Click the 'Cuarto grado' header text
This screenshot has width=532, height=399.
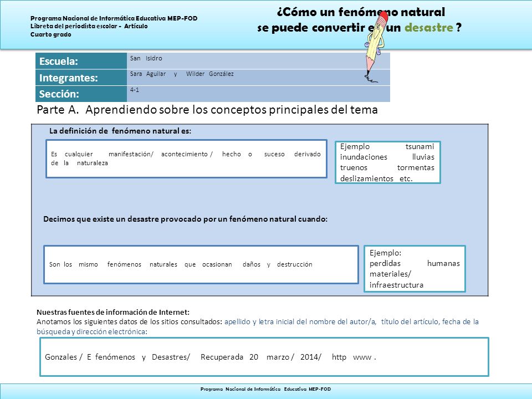(x=51, y=34)
